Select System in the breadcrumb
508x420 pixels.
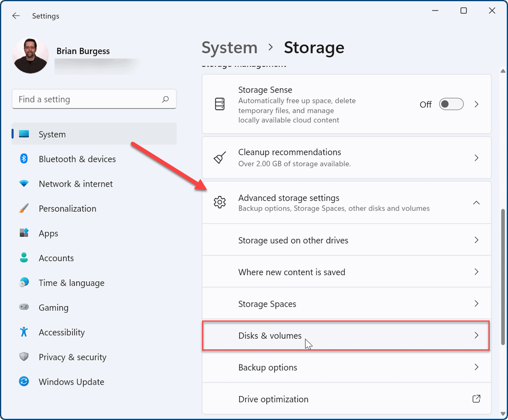click(x=229, y=47)
